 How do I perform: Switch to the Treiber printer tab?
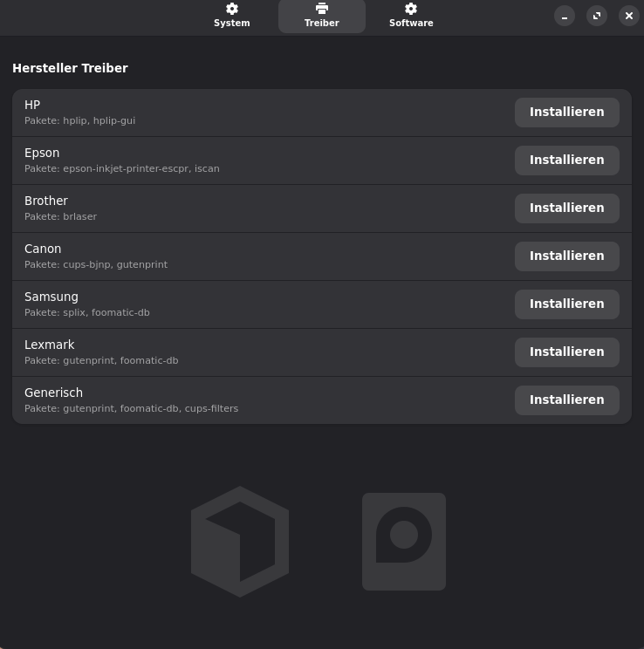(321, 16)
